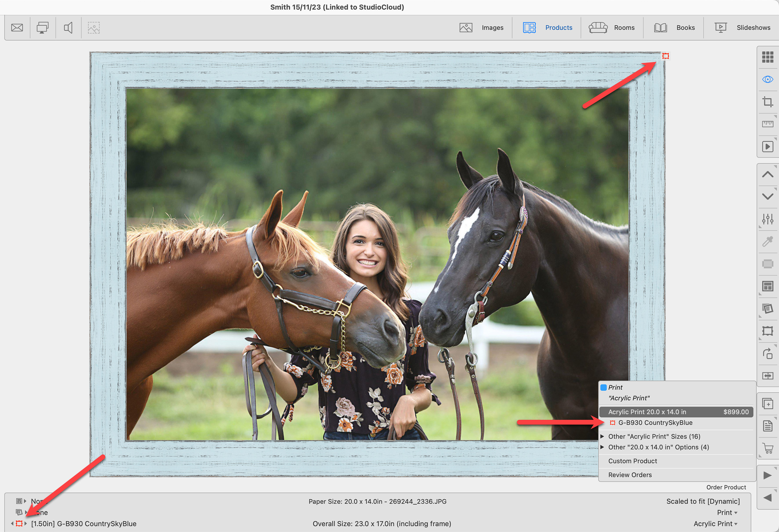Click the rotate icon in sidebar

(x=767, y=353)
